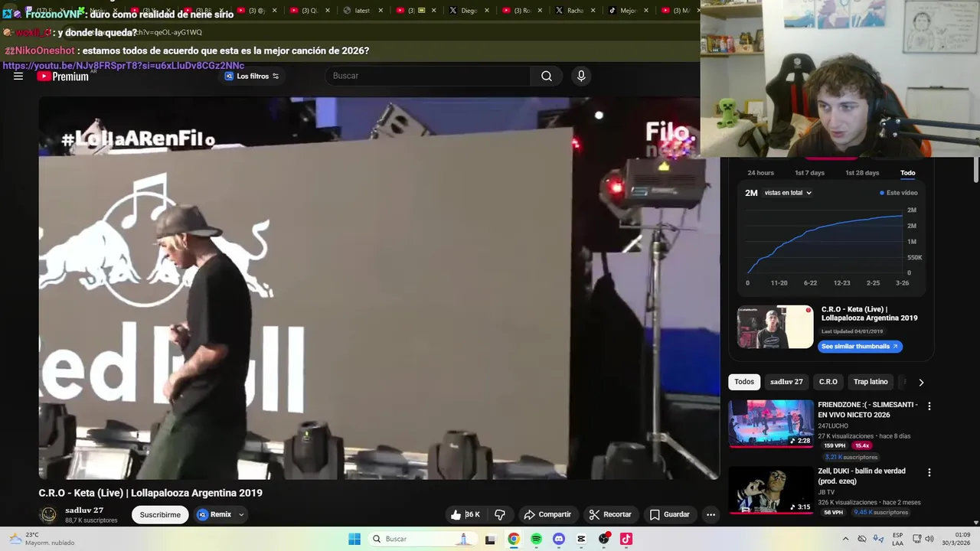Select the 1st 7 days stats tab

(x=809, y=173)
